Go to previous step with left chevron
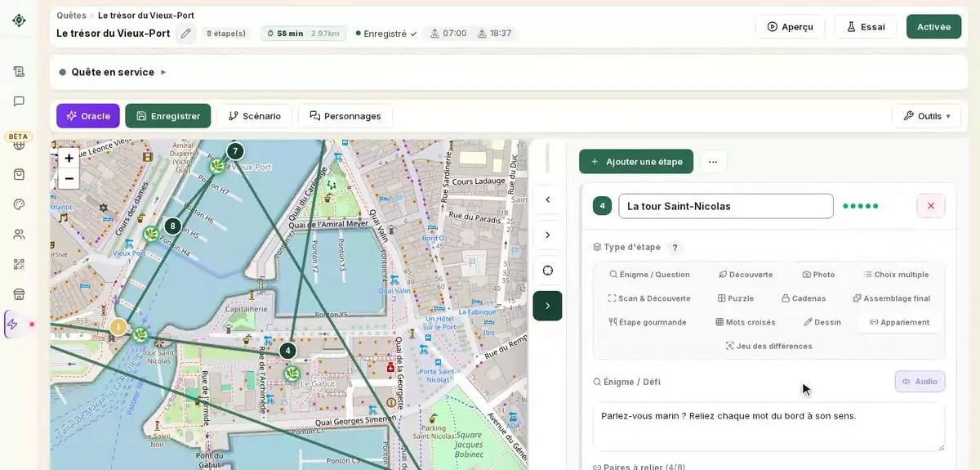This screenshot has width=980, height=470. (x=547, y=199)
